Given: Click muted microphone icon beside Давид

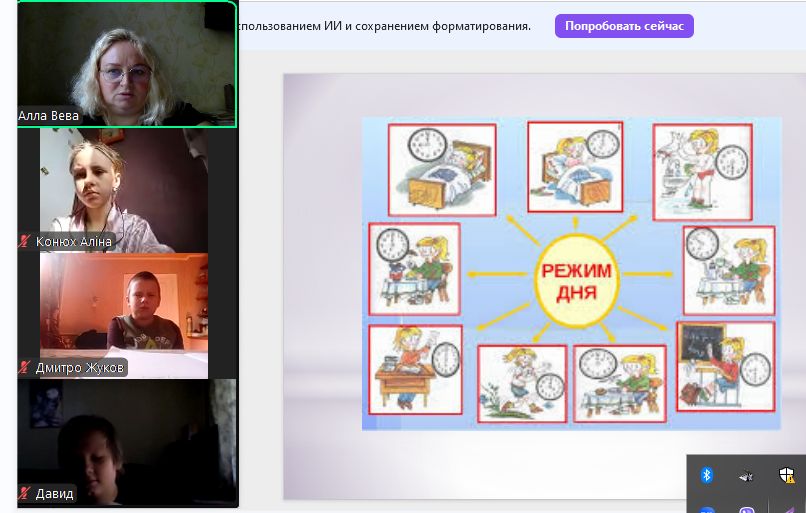Looking at the screenshot, I should click(x=25, y=493).
